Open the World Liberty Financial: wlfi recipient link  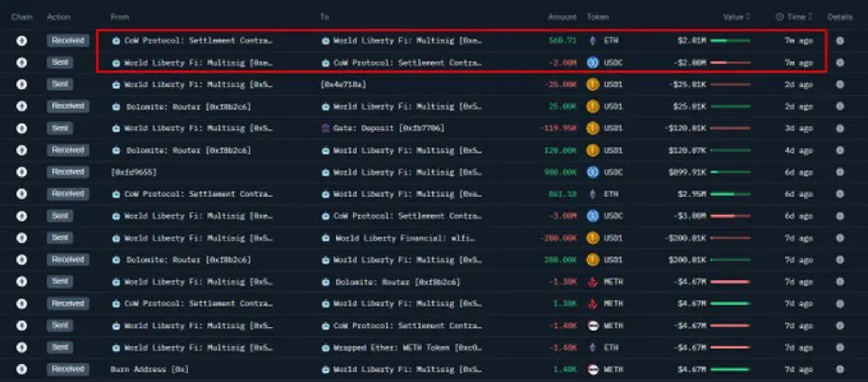point(406,238)
